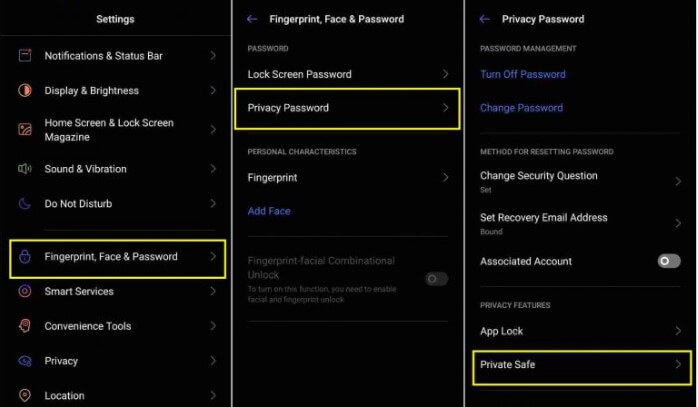Expand App Lock chevron arrow

pos(678,331)
